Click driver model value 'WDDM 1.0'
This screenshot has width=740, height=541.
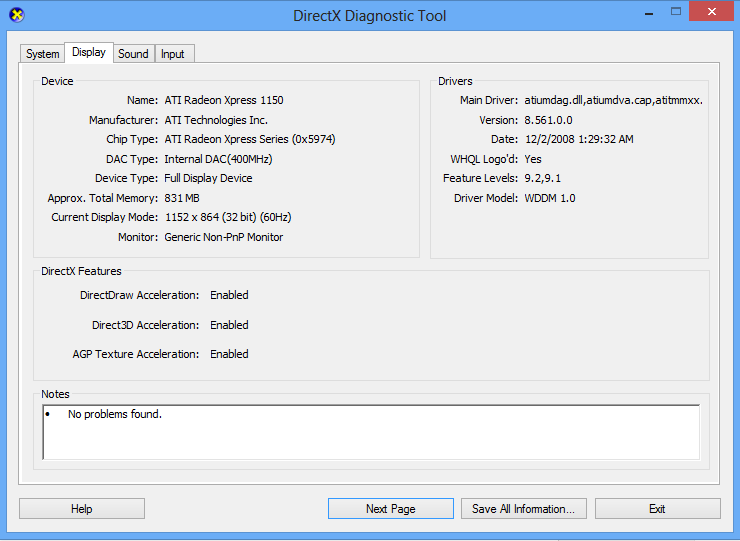(550, 198)
